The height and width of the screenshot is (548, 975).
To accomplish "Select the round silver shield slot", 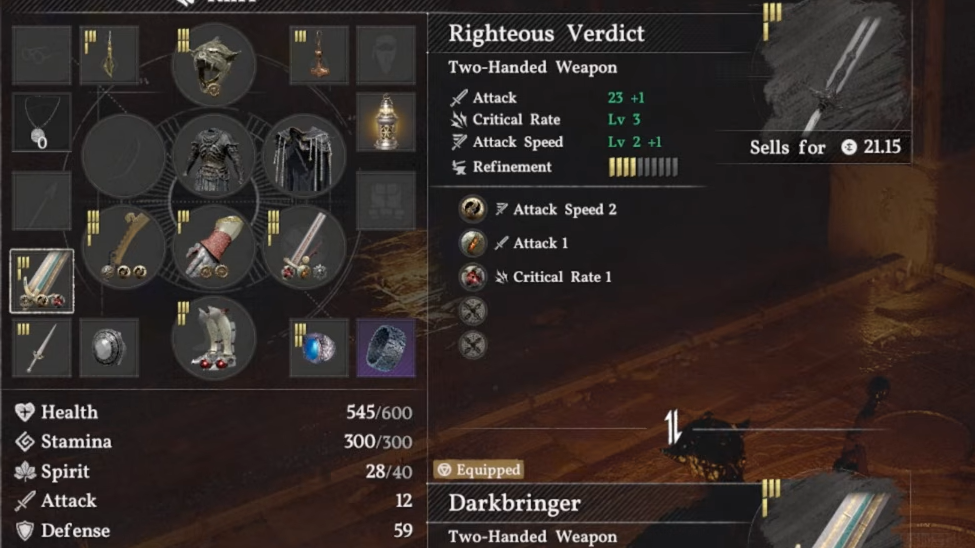I will [109, 348].
